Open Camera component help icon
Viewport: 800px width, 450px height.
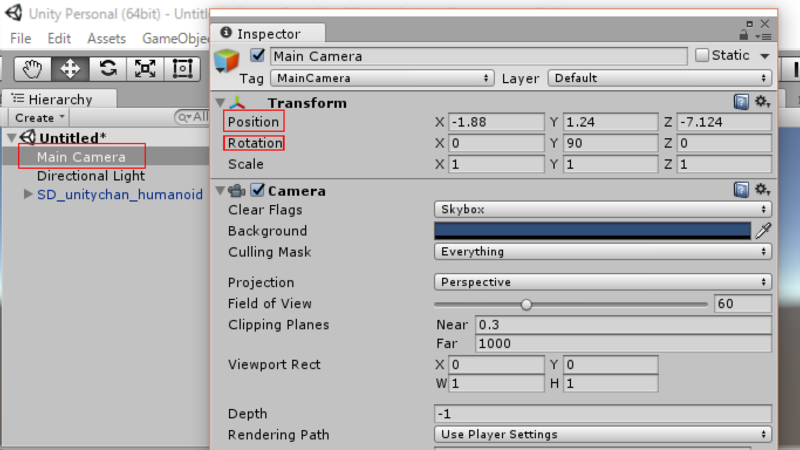click(x=741, y=190)
